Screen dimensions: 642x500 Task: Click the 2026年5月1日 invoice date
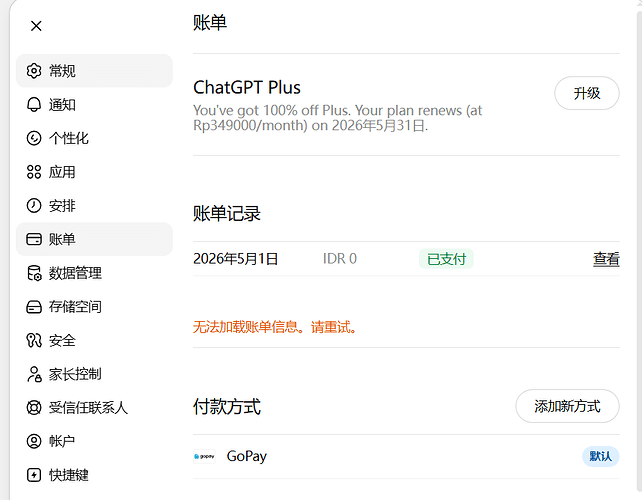click(235, 259)
